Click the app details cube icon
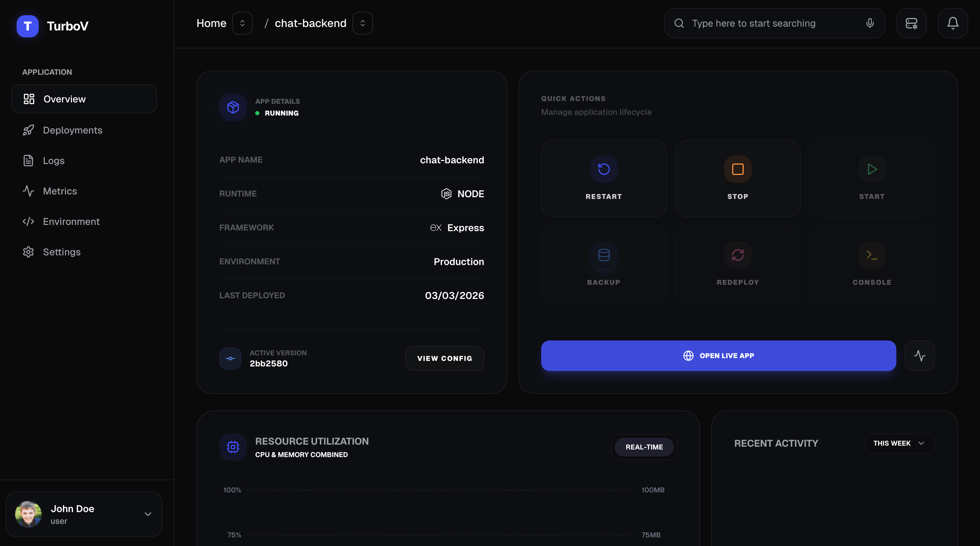The image size is (980, 546). pyautogui.click(x=233, y=107)
